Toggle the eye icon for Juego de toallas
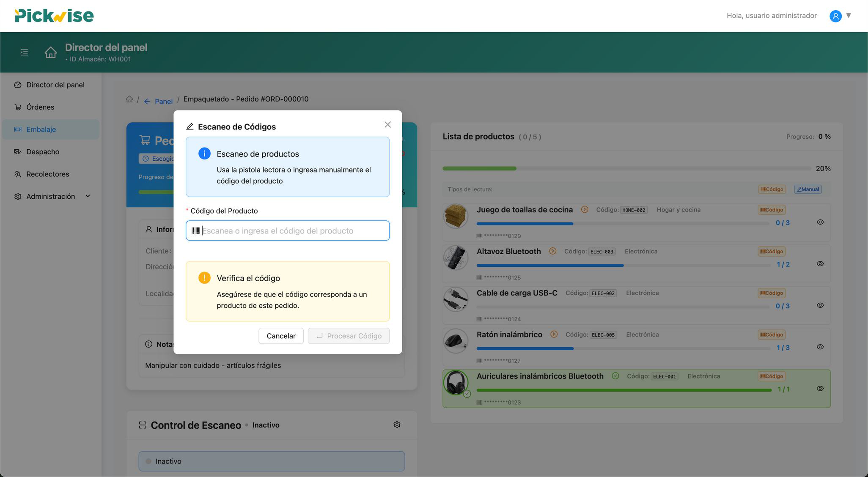868x477 pixels. click(820, 222)
